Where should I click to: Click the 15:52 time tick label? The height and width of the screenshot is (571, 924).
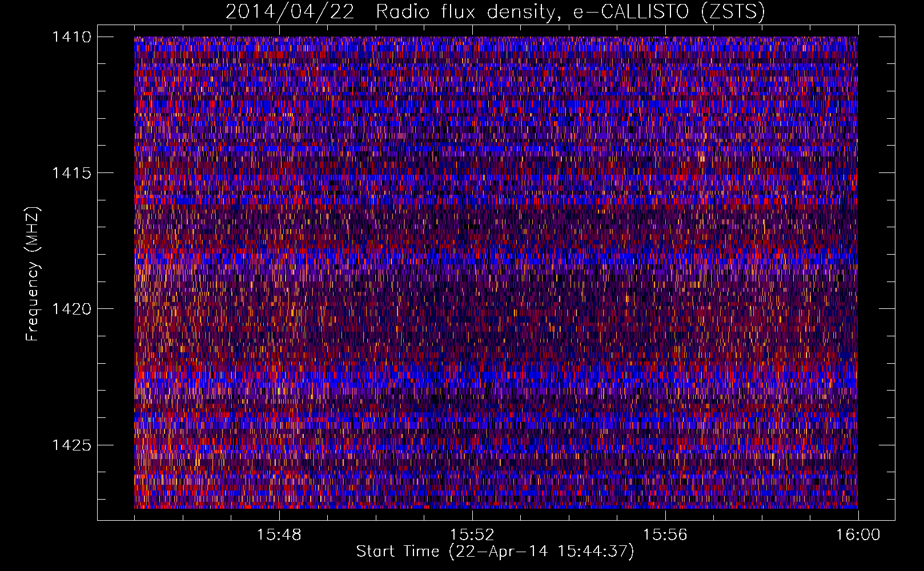point(472,535)
